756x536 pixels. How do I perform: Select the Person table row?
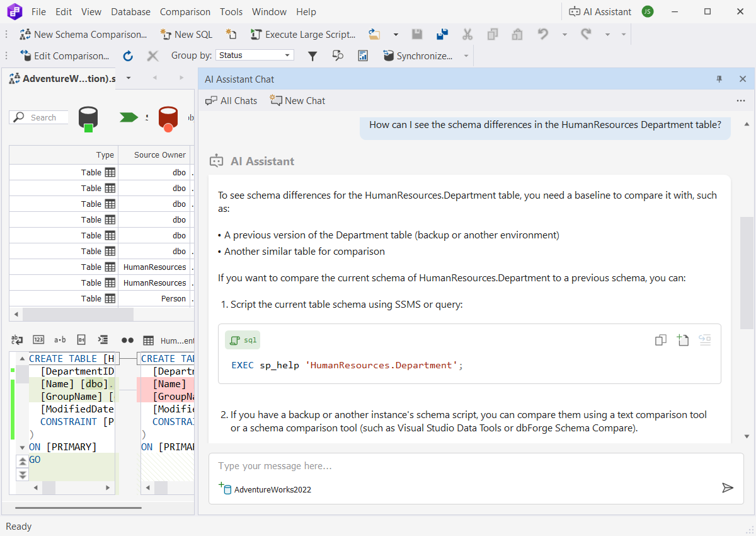pyautogui.click(x=101, y=298)
